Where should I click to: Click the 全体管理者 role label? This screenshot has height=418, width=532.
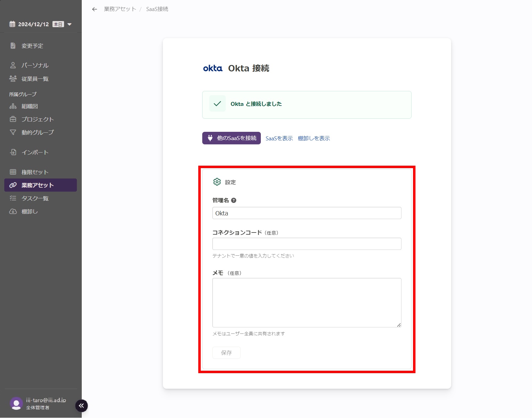(38, 408)
